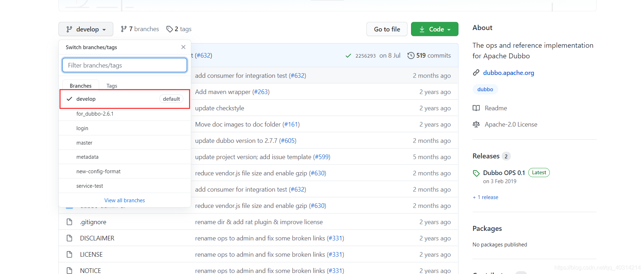Screen dimensions: 644x274
Task: Select the service-test branch
Action: click(x=125, y=186)
